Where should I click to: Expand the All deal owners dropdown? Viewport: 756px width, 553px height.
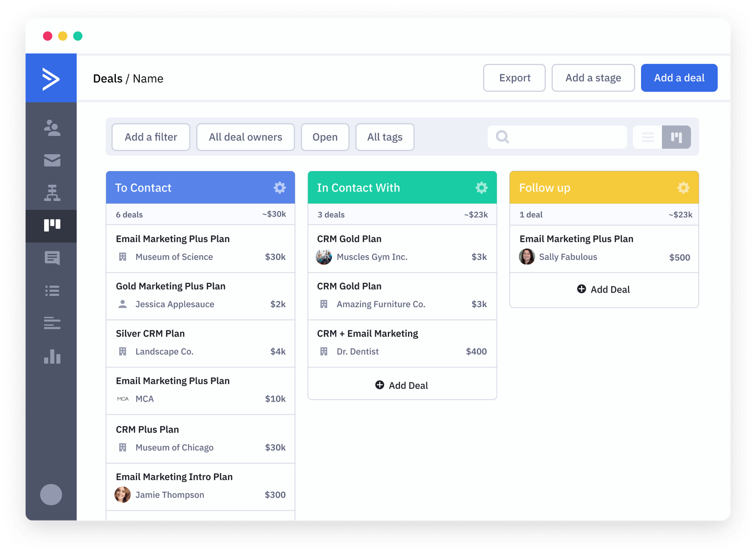coord(245,137)
